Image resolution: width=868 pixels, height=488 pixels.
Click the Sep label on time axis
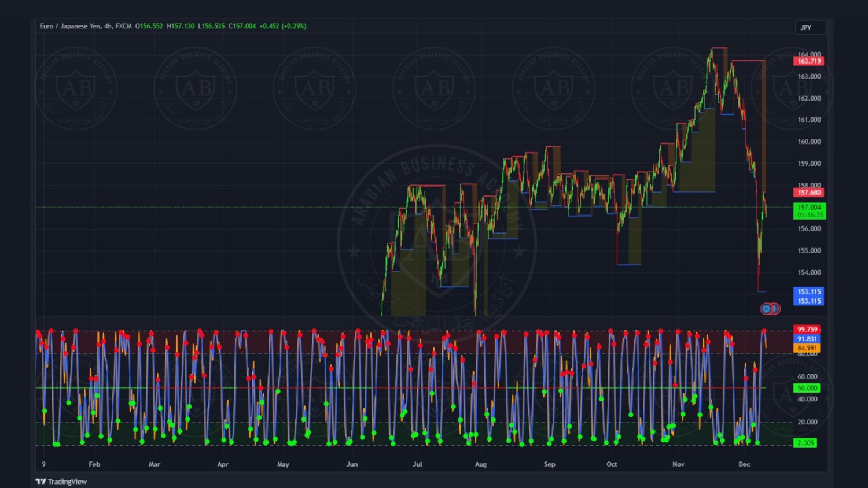[x=549, y=464]
